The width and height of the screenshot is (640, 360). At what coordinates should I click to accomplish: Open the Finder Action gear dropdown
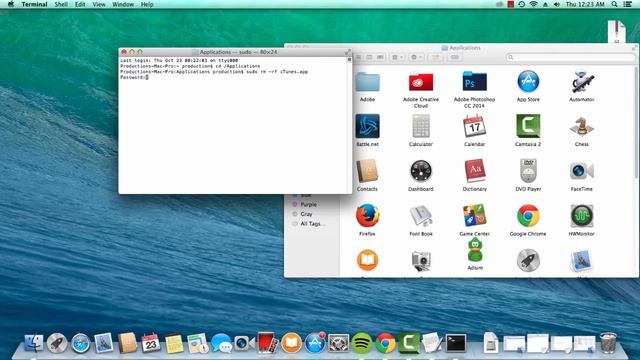[x=417, y=57]
